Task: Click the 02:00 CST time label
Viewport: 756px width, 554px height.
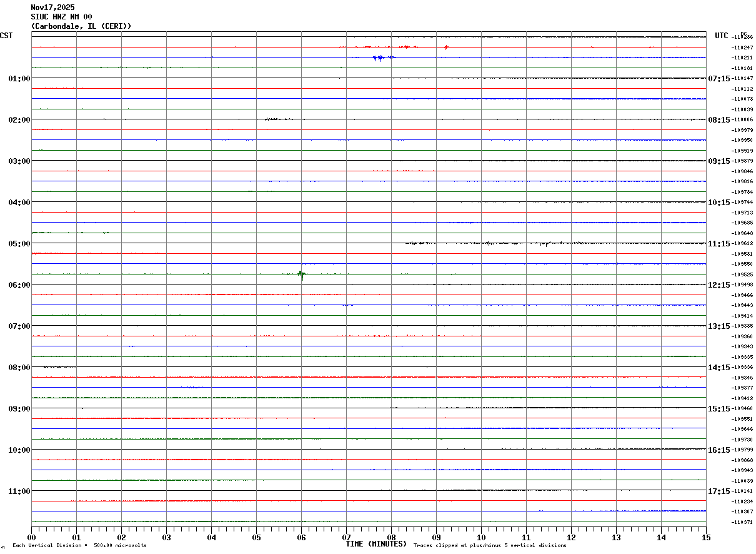Action: pyautogui.click(x=19, y=120)
